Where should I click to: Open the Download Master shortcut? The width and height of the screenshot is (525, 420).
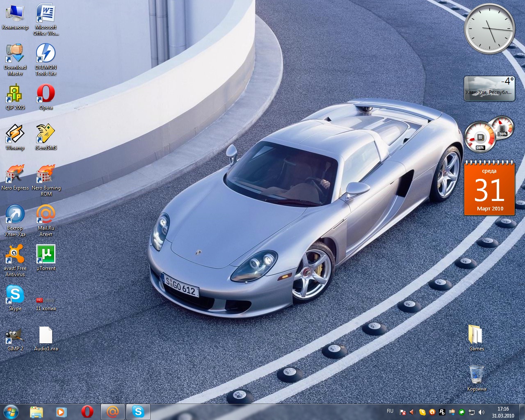(x=15, y=54)
